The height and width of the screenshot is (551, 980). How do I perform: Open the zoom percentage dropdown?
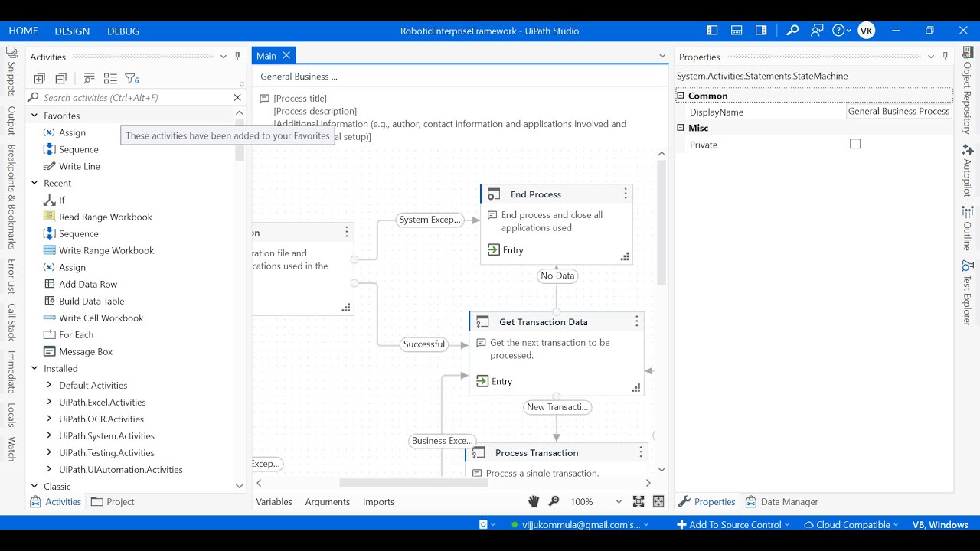click(618, 502)
